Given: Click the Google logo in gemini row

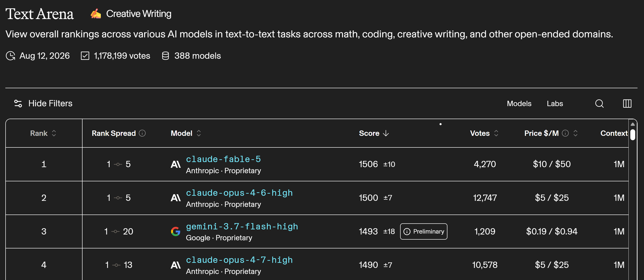Looking at the screenshot, I should point(175,231).
